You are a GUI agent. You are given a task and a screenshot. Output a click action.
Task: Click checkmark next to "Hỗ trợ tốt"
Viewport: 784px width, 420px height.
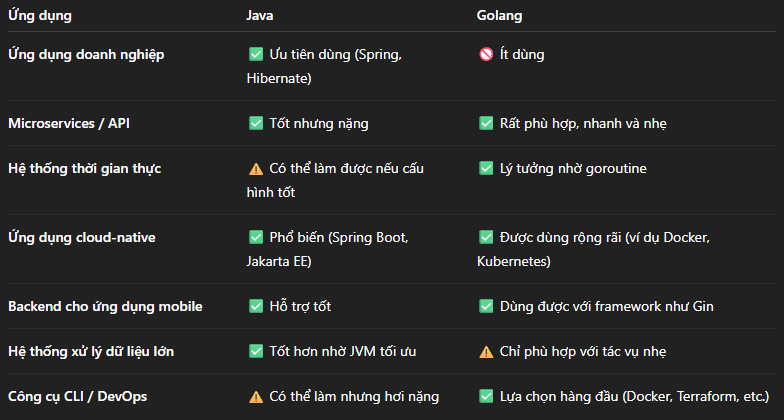(x=256, y=306)
